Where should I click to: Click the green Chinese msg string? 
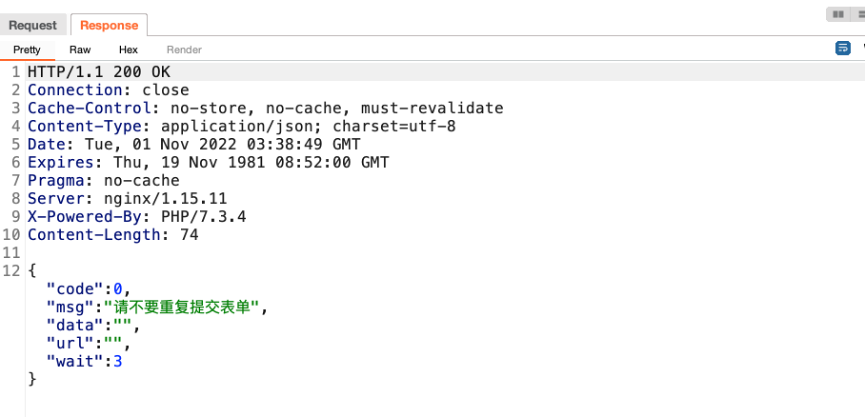pos(186,308)
